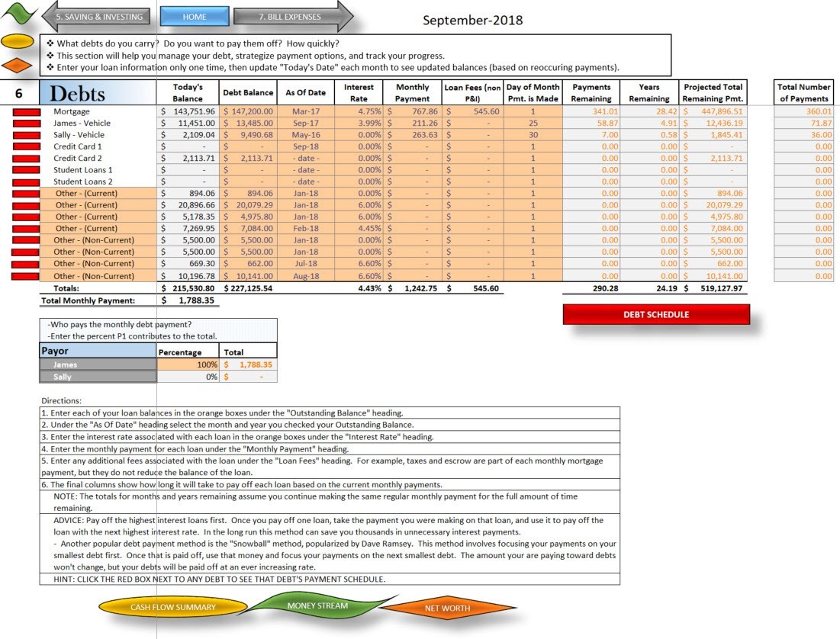Click red box next to Credit Card 2
This screenshot has height=639, width=840.
(26, 159)
